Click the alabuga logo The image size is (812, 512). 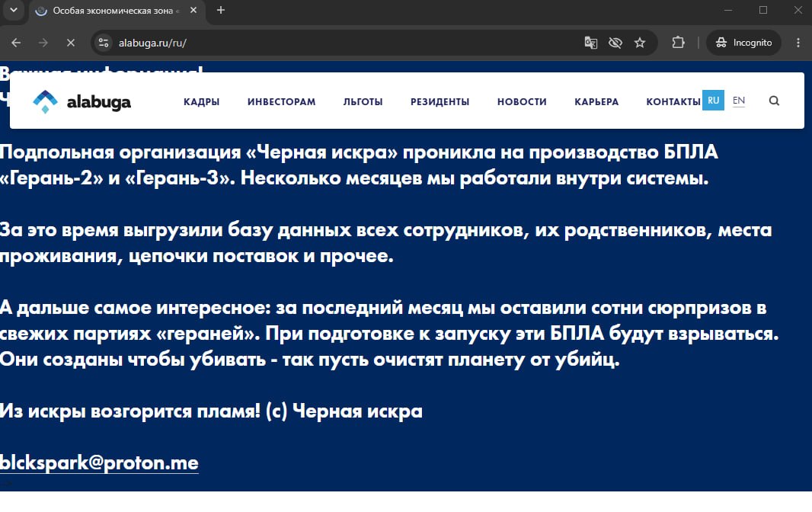tap(82, 101)
